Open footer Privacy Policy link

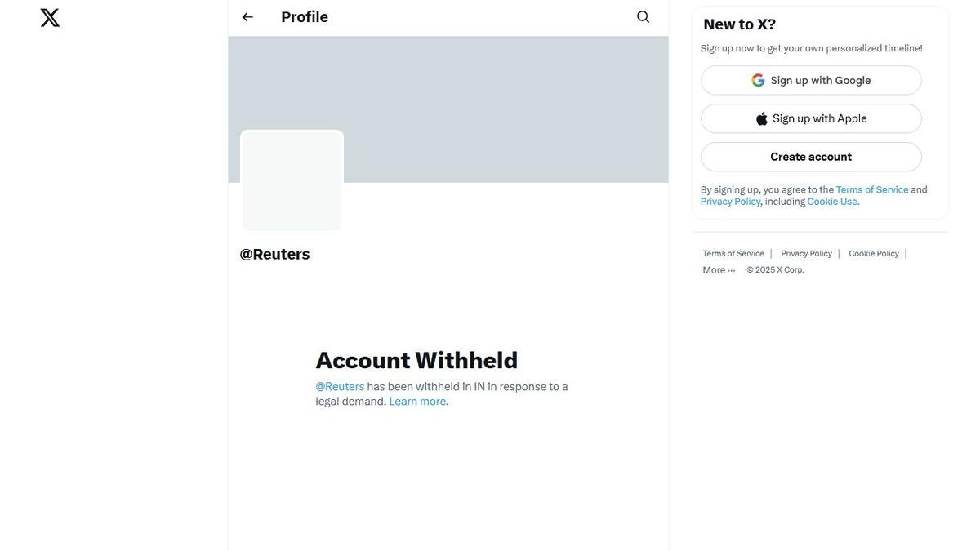(806, 254)
